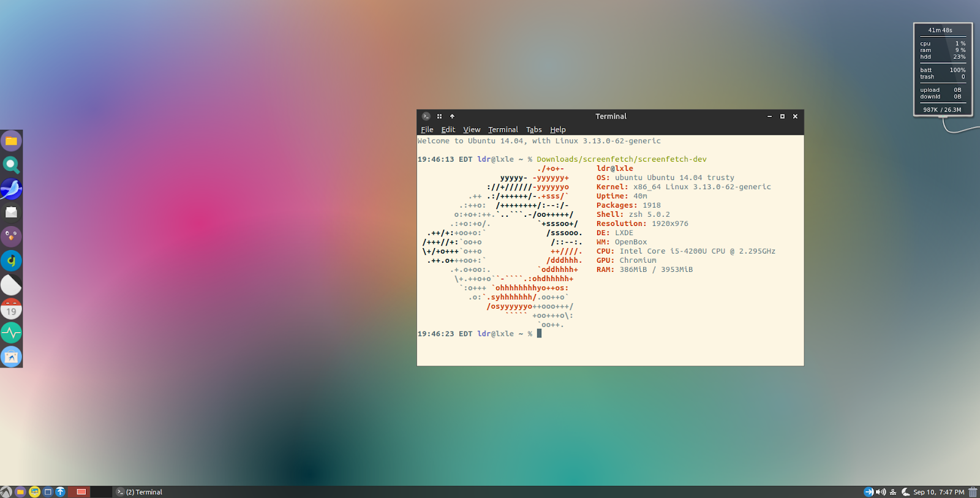Viewport: 980px width, 498px height.
Task: Click the yellow desktop picture taskbar icon
Action: tap(34, 492)
